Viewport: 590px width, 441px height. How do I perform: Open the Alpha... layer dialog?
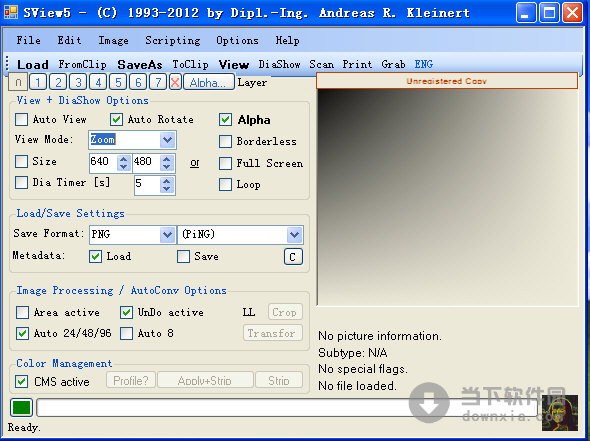click(x=208, y=82)
